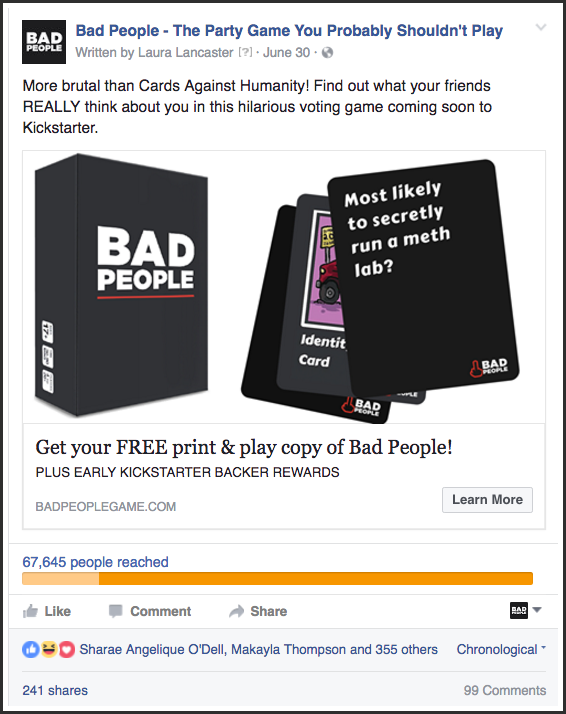Open the post options chevron menu

[541, 27]
